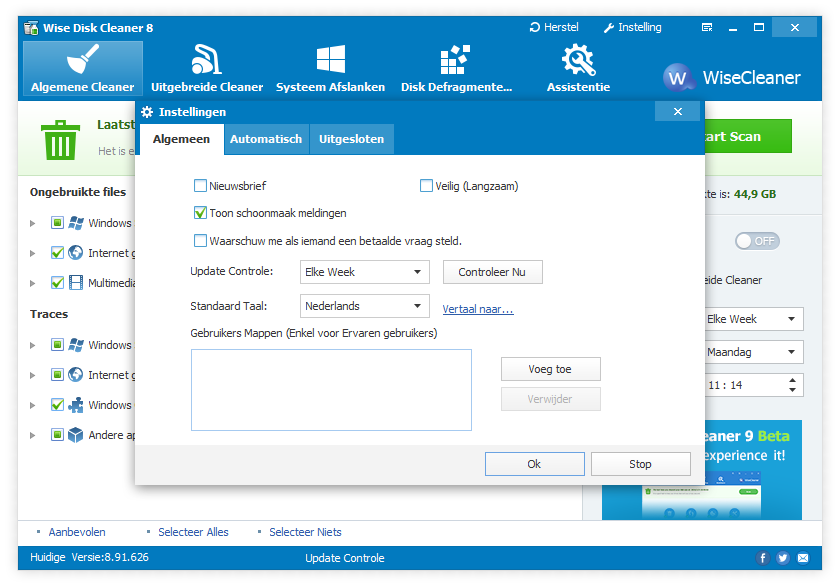Click the Windows flag icon under Ongebruikte files
Screen dimensions: 835x584
pyautogui.click(x=76, y=223)
